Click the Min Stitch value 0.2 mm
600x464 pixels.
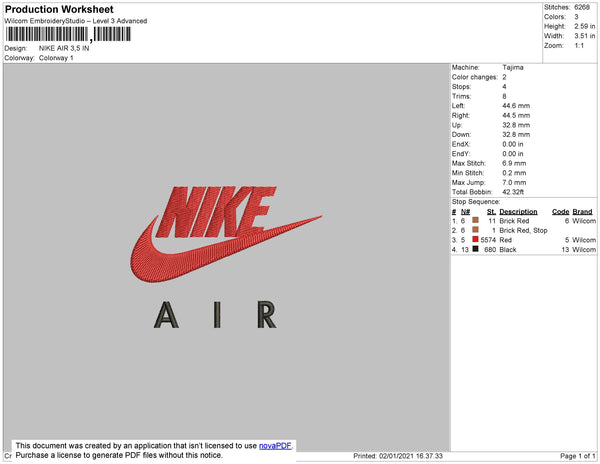tap(514, 173)
